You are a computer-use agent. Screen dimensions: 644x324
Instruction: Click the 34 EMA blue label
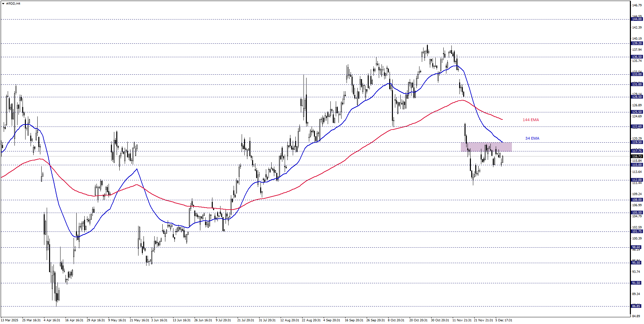(532, 138)
